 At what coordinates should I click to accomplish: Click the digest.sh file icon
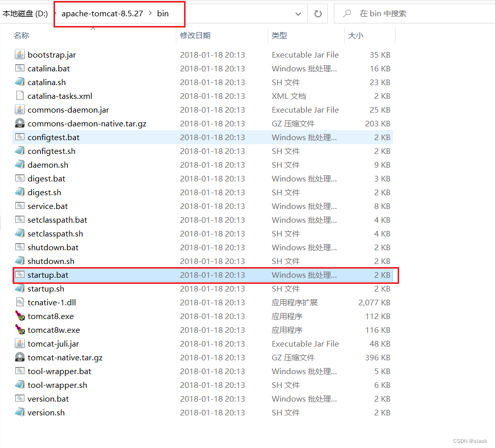19,192
